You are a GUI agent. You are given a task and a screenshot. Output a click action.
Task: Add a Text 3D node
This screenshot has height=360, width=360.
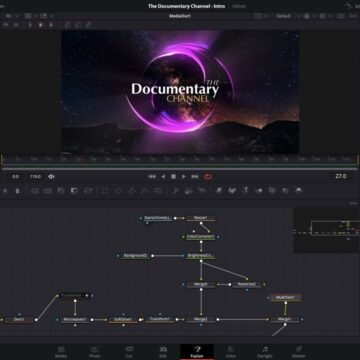coord(245,190)
